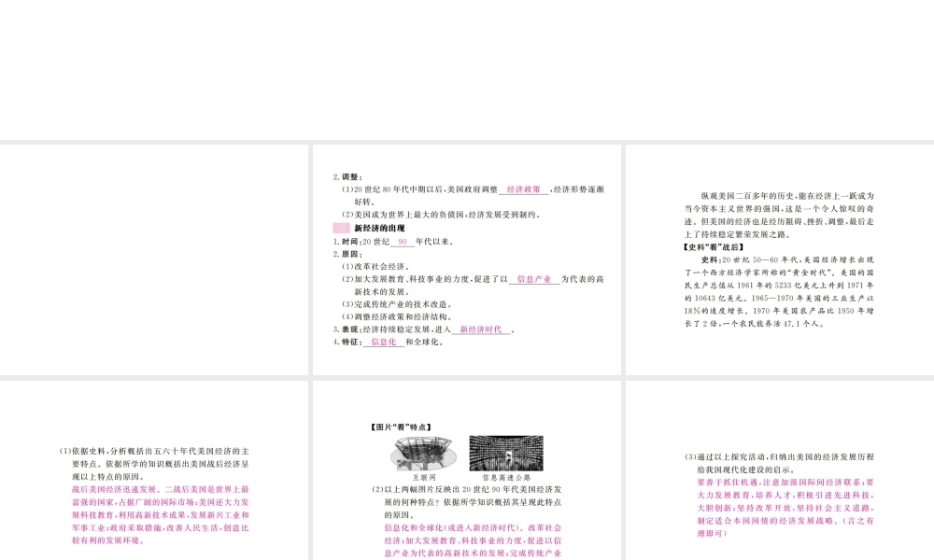The height and width of the screenshot is (560, 934).
Task: Click the line '(1)改革社会经济。'
Action: pos(375,267)
